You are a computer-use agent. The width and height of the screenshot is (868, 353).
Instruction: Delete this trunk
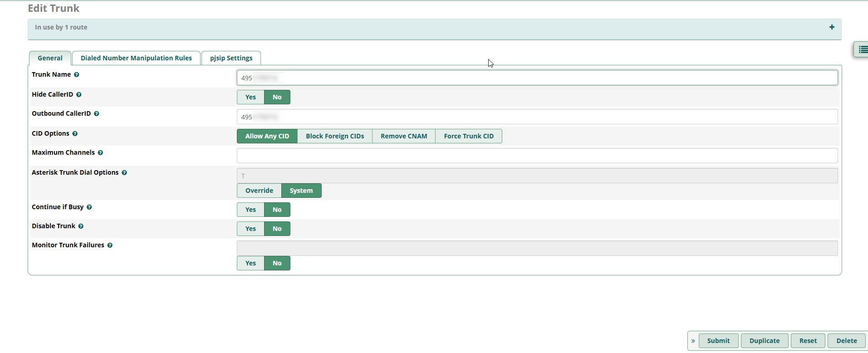[847, 341]
